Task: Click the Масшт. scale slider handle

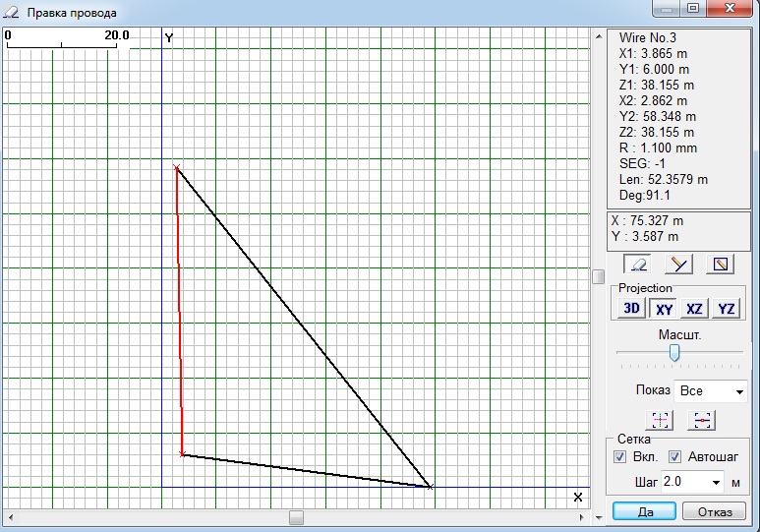Action: point(674,353)
